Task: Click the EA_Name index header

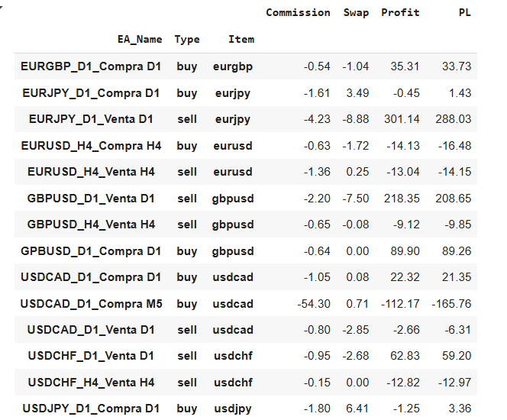Action: 140,40
